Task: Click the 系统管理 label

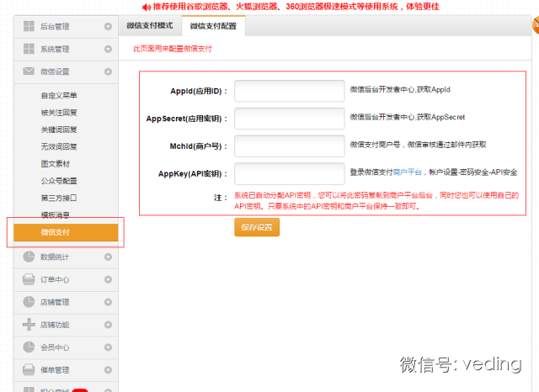Action: (x=55, y=49)
